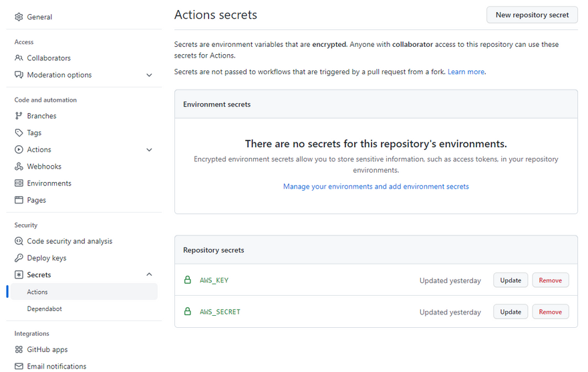Expand the Actions settings chevron
Image resolution: width=588 pixels, height=372 pixels.
tap(149, 150)
